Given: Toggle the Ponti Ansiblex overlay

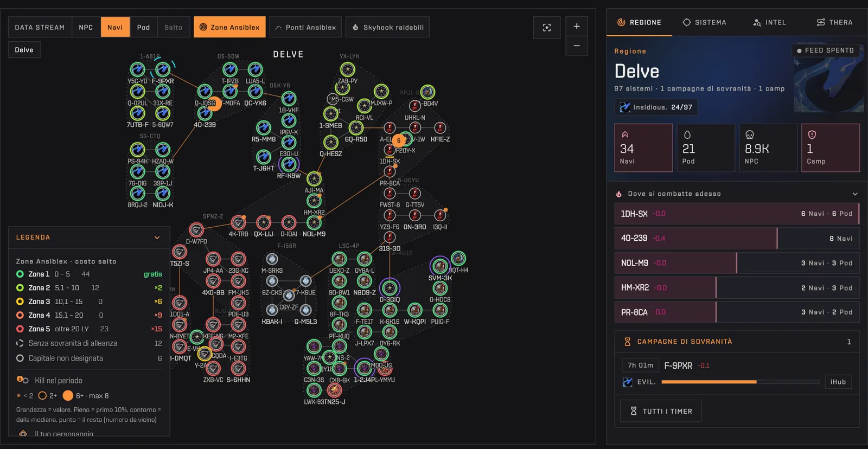Looking at the screenshot, I should coord(305,27).
